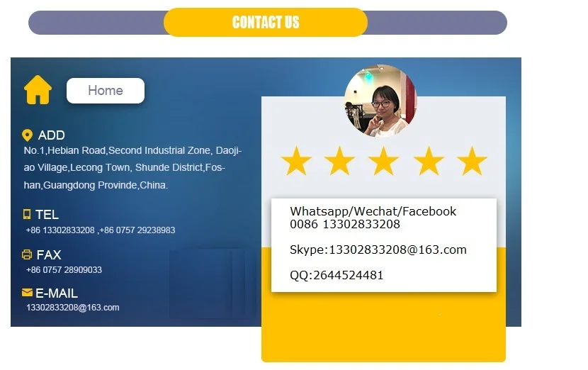
Task: Click the Whatsapp/Wechat/Facebook heading
Action: [373, 211]
